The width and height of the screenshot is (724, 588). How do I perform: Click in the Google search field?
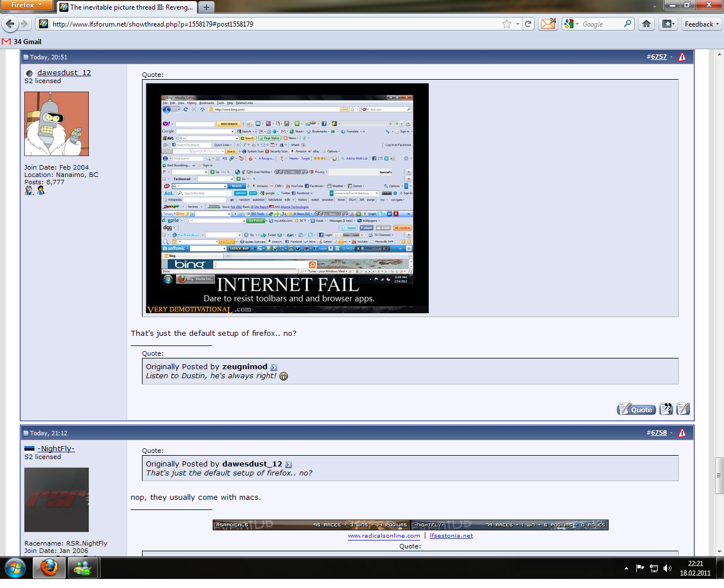pos(601,24)
